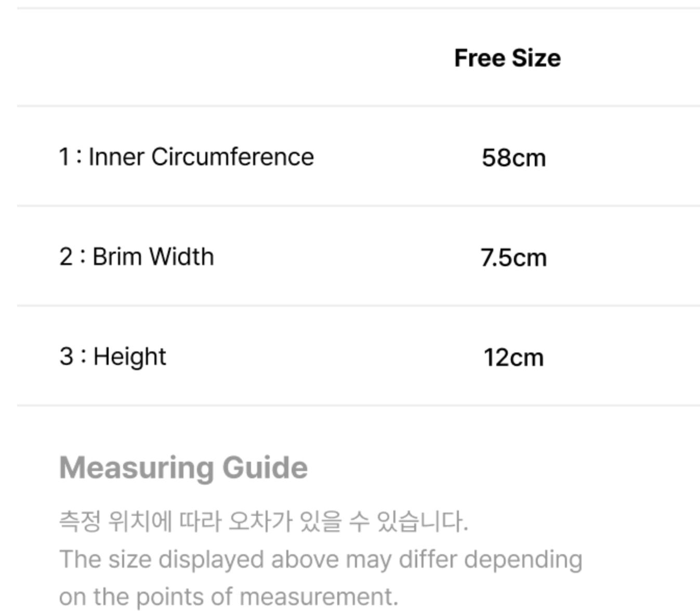Click the word "Circumference" in the table
This screenshot has width=700, height=614.
click(x=232, y=156)
